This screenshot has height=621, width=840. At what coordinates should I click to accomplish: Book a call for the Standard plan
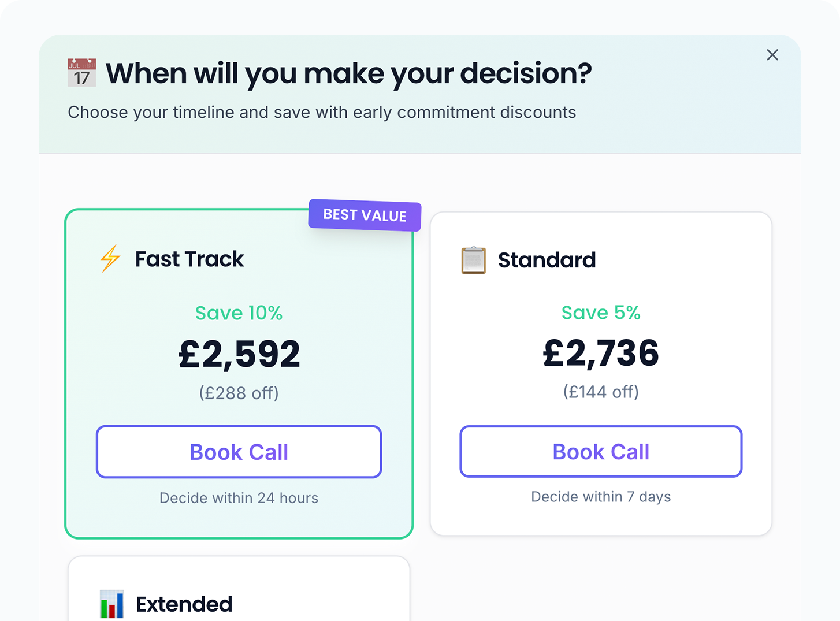(601, 451)
